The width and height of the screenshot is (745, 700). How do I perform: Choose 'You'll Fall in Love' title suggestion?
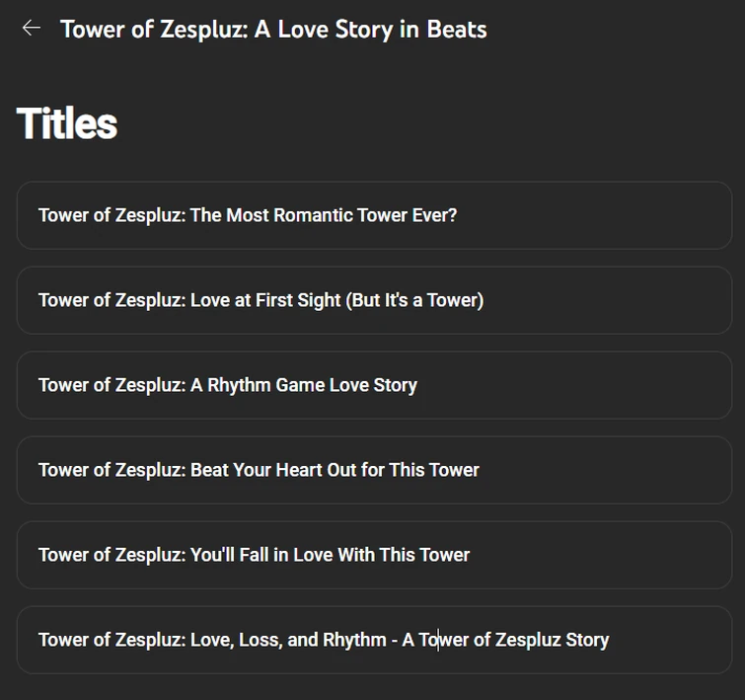click(x=373, y=555)
